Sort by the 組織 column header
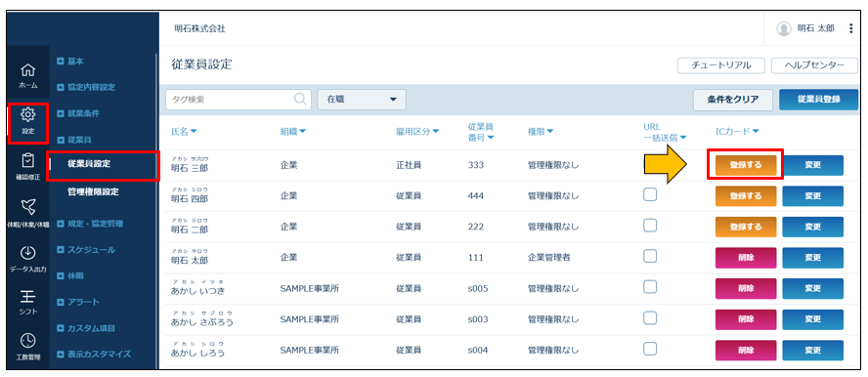The width and height of the screenshot is (868, 377). pos(293,132)
